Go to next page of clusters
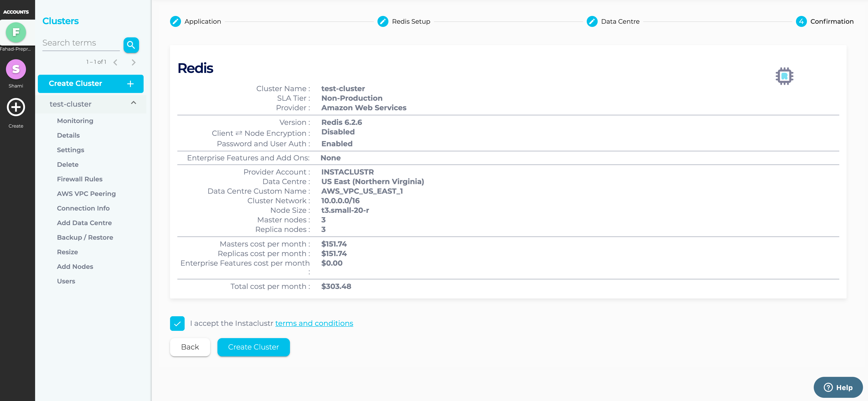The width and height of the screenshot is (868, 401). [x=133, y=62]
